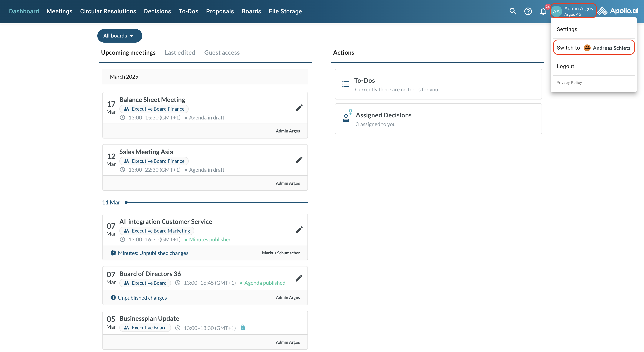Edit the Balance Sheet Meeting pencil icon
This screenshot has height=352, width=644.
click(x=299, y=108)
